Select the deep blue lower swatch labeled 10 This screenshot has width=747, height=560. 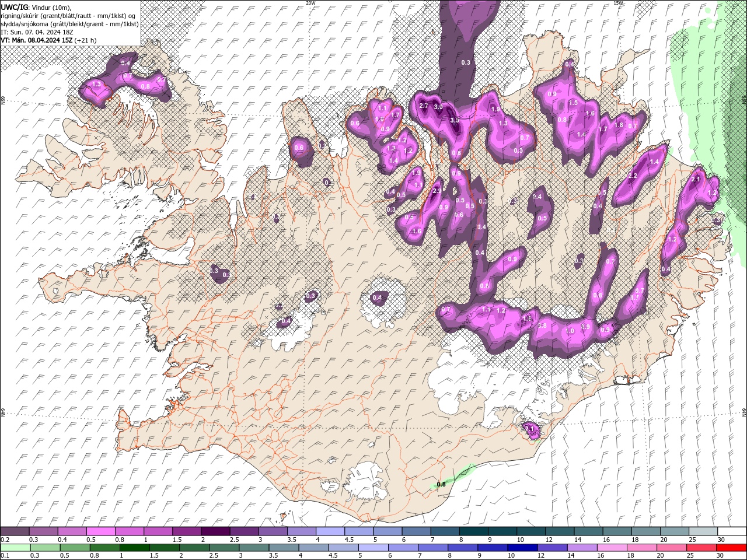pyautogui.click(x=523, y=548)
